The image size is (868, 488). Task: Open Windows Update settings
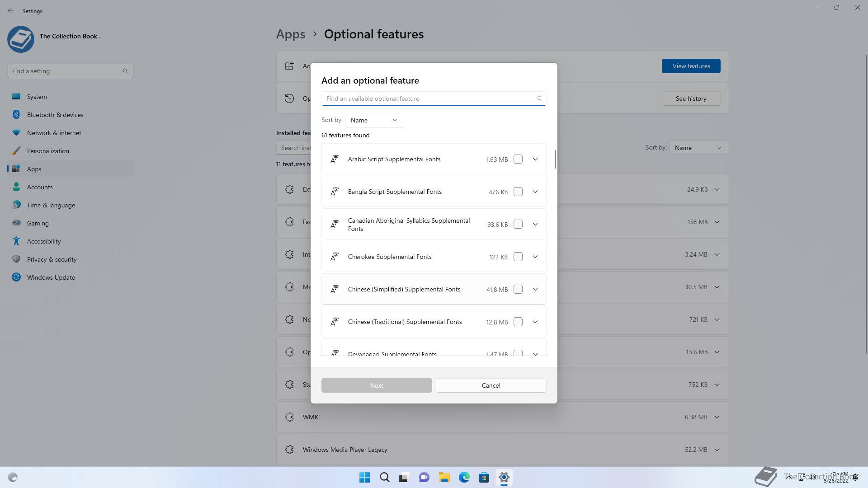[70, 277]
